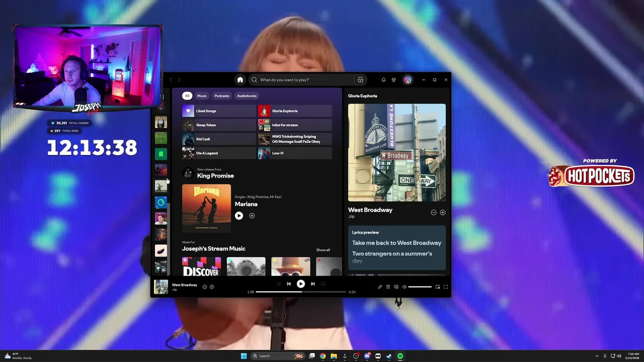Viewport: 644px width, 362px height.
Task: Click the taskbar Search box
Action: point(278,356)
